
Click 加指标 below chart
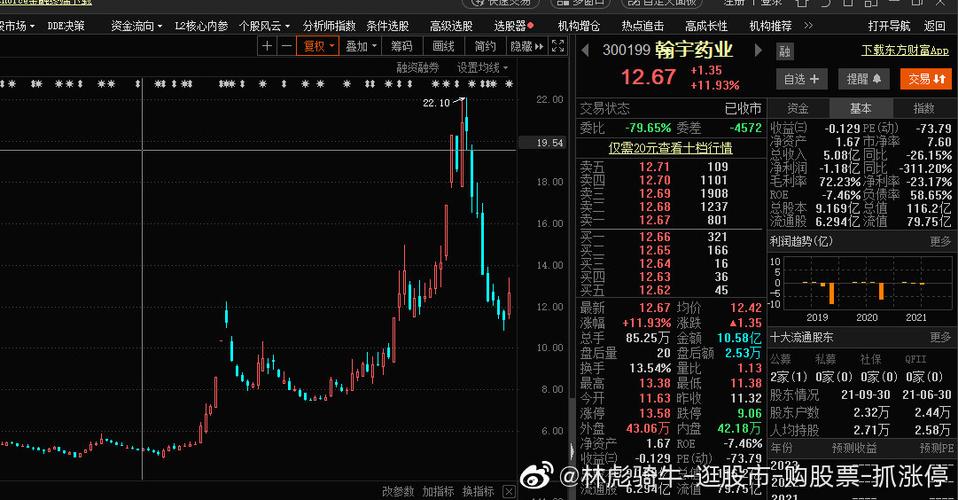pyautogui.click(x=438, y=491)
